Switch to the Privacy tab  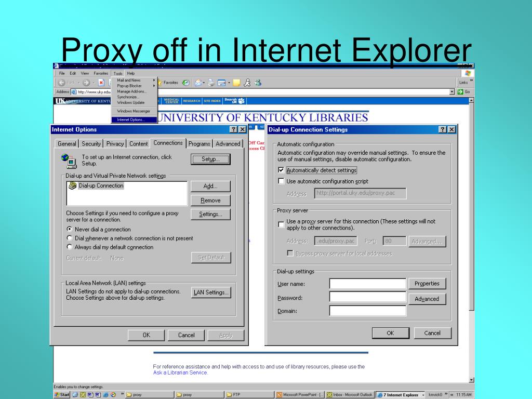pos(115,143)
